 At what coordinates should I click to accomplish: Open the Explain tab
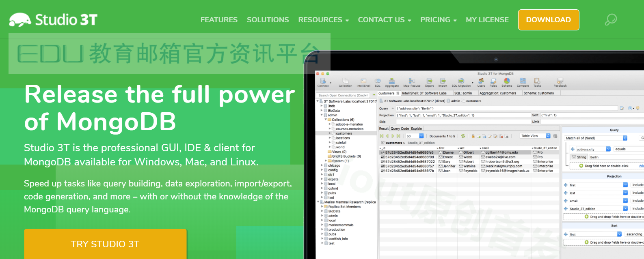pyautogui.click(x=417, y=128)
